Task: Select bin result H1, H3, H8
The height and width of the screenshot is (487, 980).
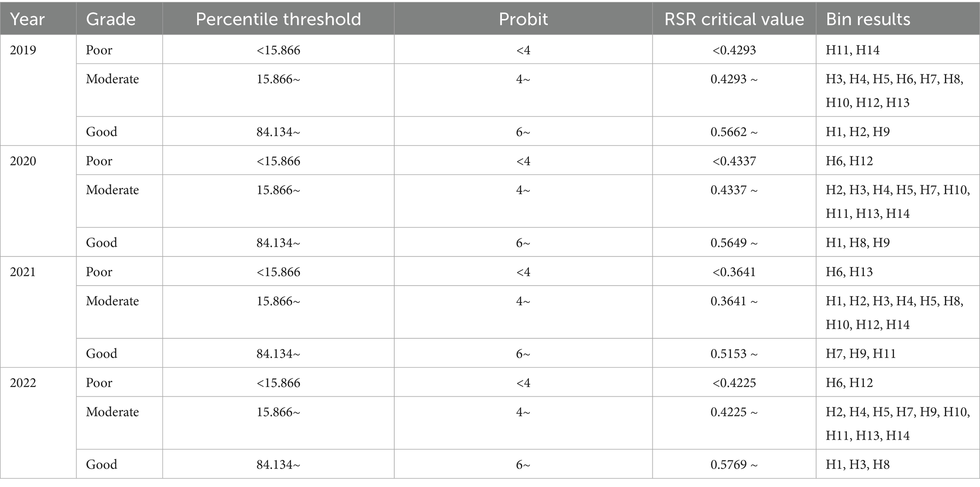Action: pos(858,464)
